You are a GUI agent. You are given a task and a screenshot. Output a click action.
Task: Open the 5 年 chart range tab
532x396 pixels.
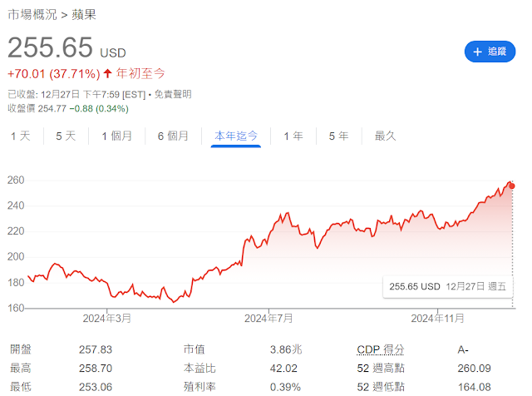click(x=338, y=136)
